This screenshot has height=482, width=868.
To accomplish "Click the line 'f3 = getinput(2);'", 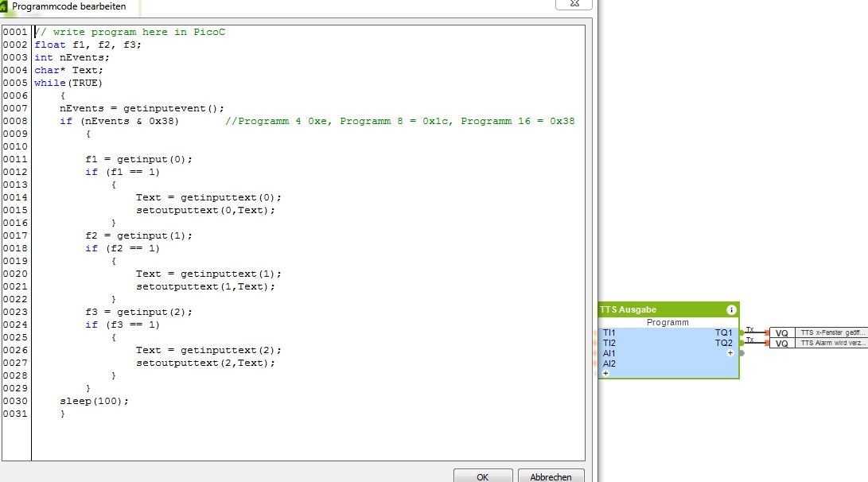I will tap(139, 312).
